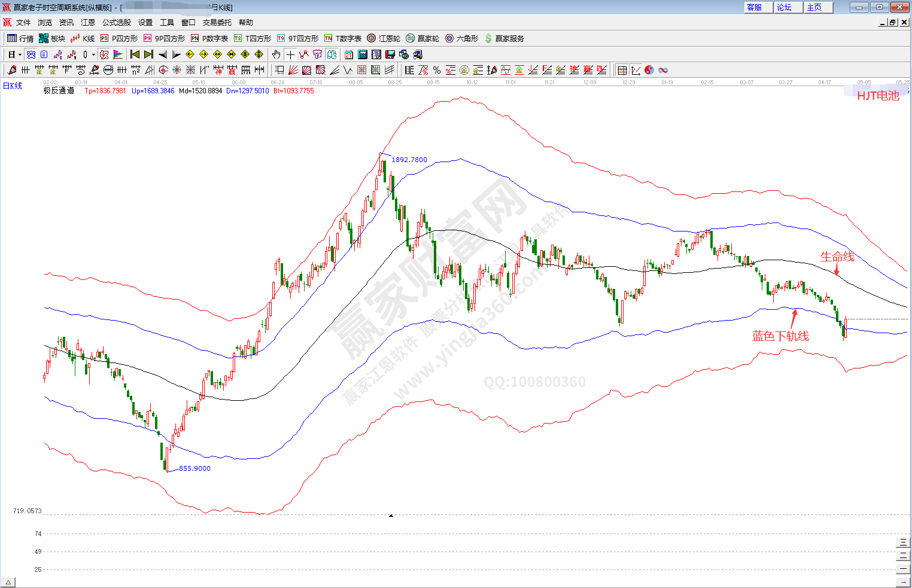Open the calculator icon in toolbar
912x588 pixels.
pos(363,54)
